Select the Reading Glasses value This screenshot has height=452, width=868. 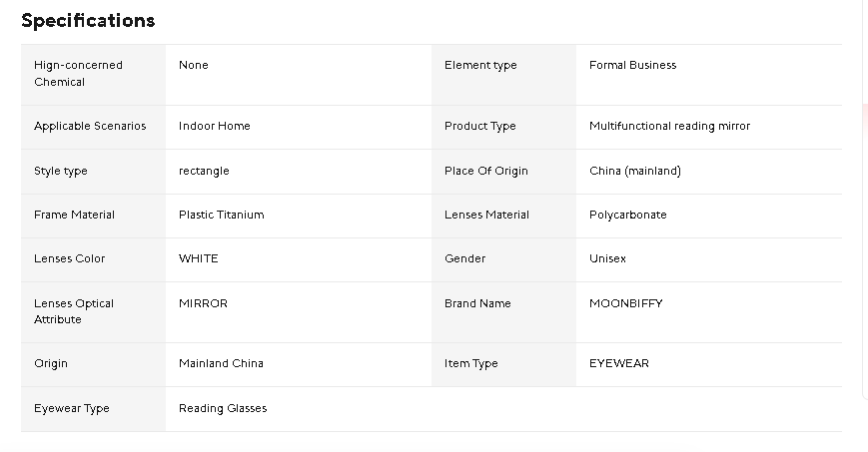[x=223, y=409]
